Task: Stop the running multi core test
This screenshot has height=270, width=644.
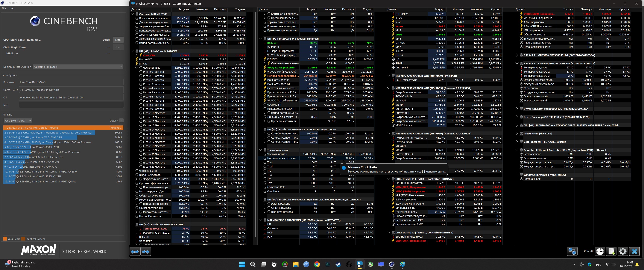Action: (118, 40)
